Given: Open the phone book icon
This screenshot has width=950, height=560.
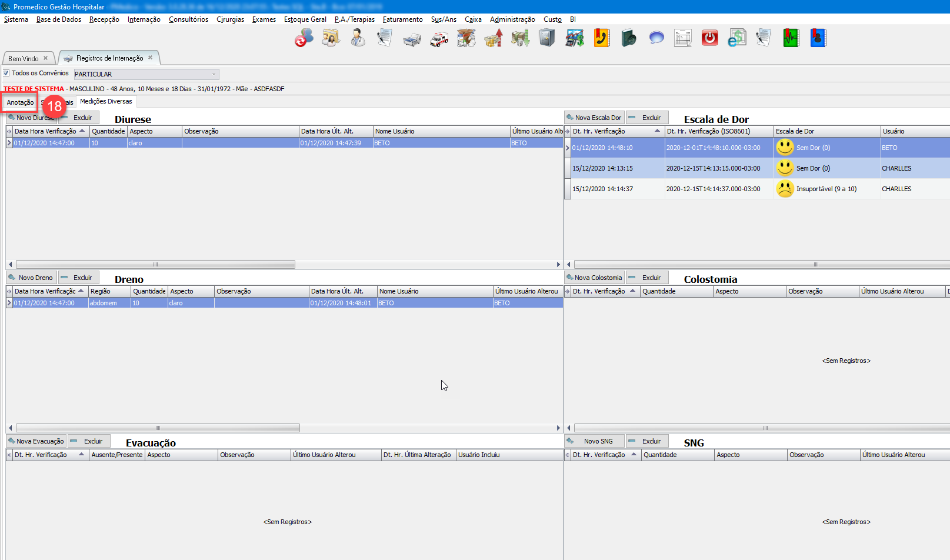Looking at the screenshot, I should (x=601, y=38).
